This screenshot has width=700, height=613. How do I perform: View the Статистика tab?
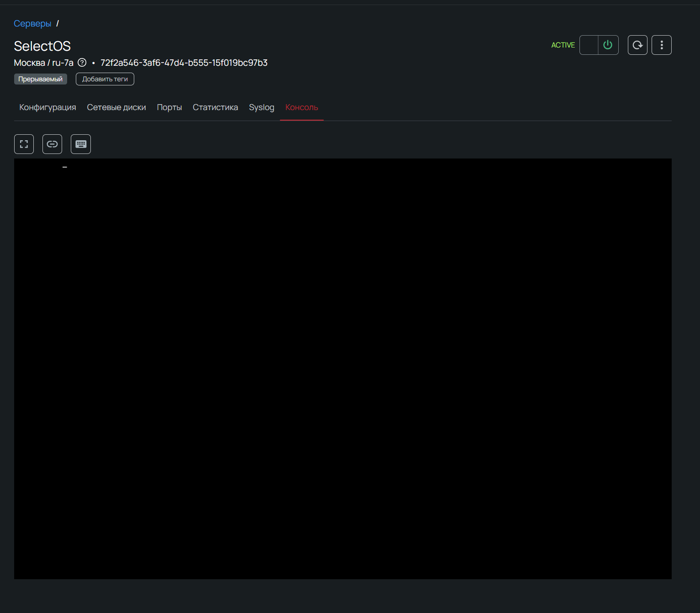click(215, 107)
